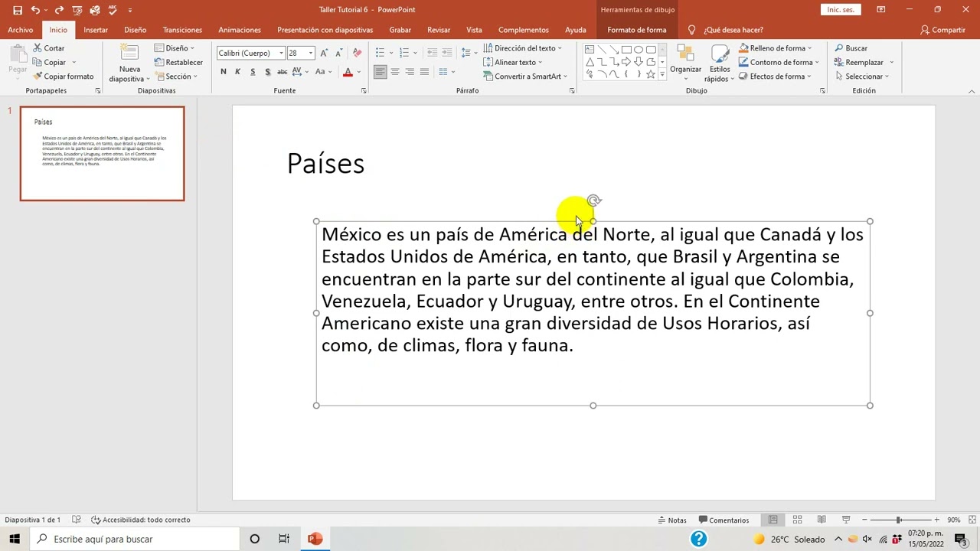Toggle strikethrough (abc)
The image size is (980, 551).
click(283, 72)
